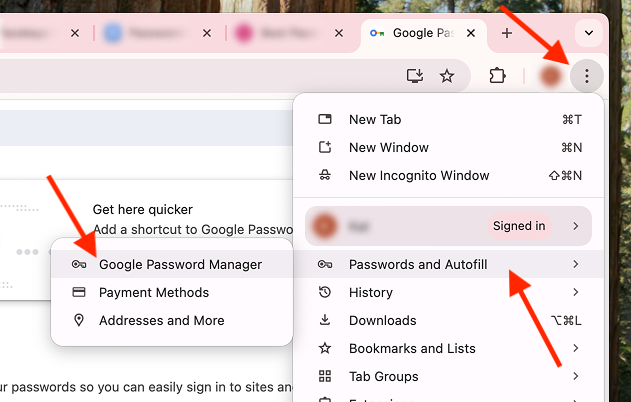Open the tab search dropdown arrow
The height and width of the screenshot is (402, 631).
(589, 33)
